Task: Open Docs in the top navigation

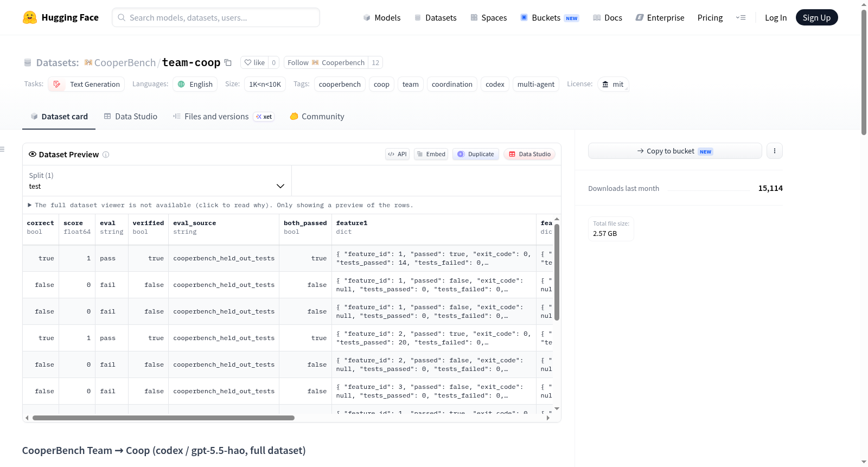Action: (x=608, y=17)
